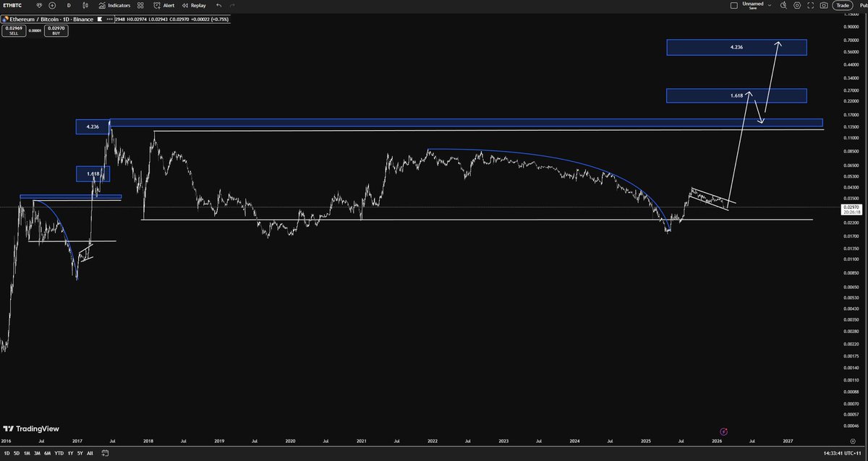868x461 pixels.
Task: Open the Indicators menu
Action: pos(114,5)
